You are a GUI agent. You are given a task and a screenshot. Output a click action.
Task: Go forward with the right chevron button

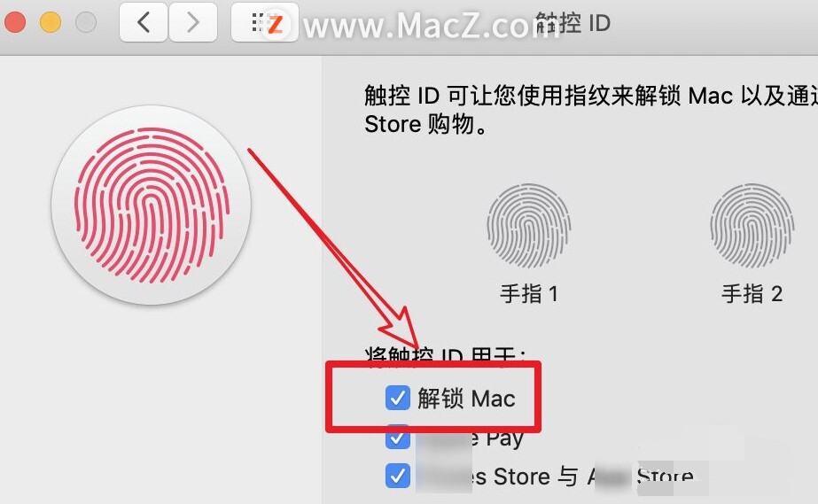(x=193, y=22)
